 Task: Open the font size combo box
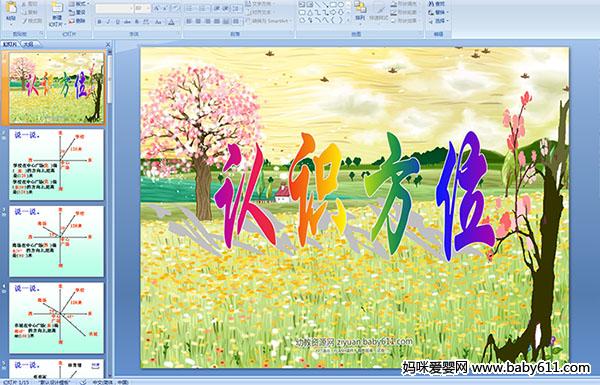coord(142,8)
